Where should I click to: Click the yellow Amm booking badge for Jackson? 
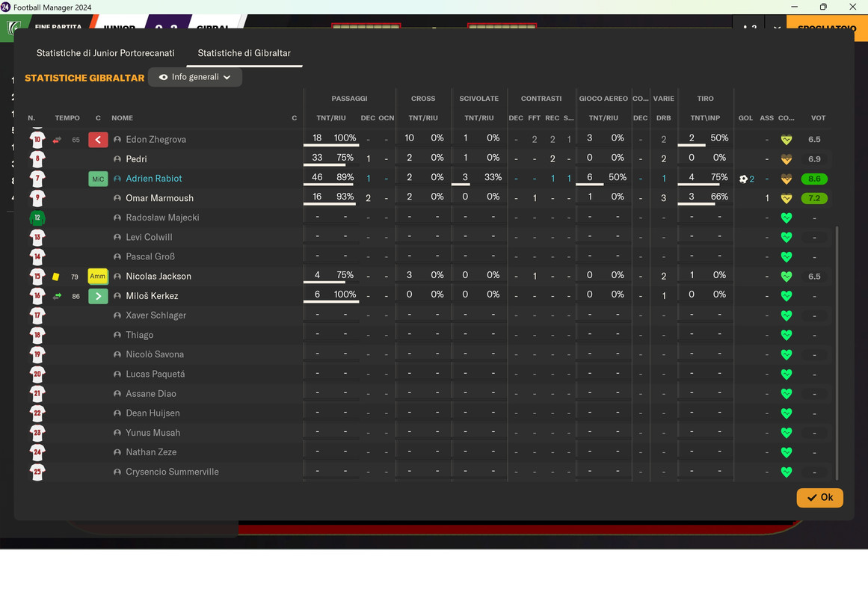98,277
